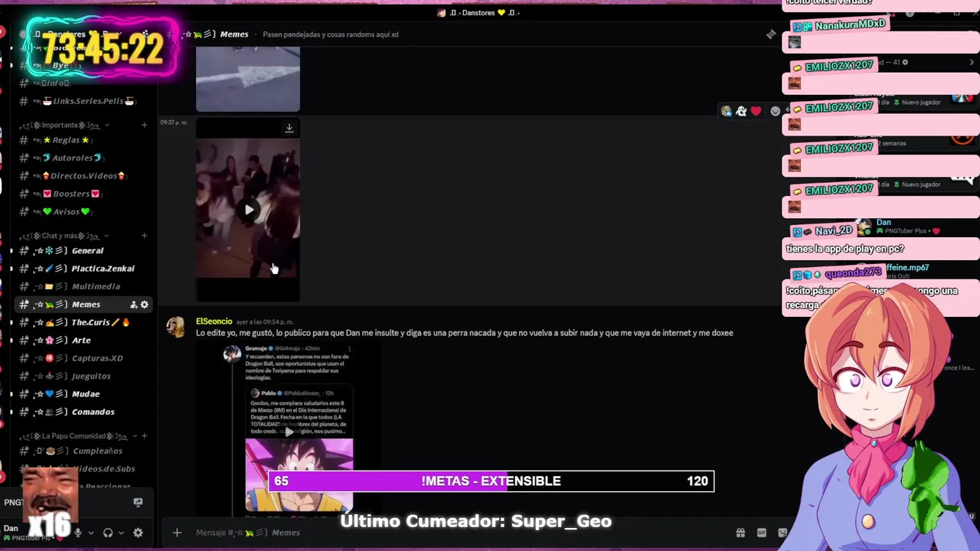Click 'tienes la app de play en pc?' message
The image size is (980, 551).
[844, 249]
